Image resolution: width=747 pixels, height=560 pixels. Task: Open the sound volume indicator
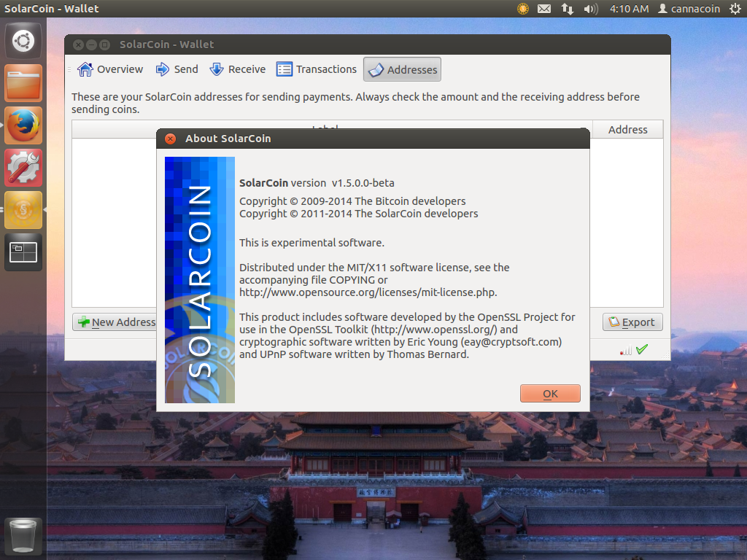(591, 9)
